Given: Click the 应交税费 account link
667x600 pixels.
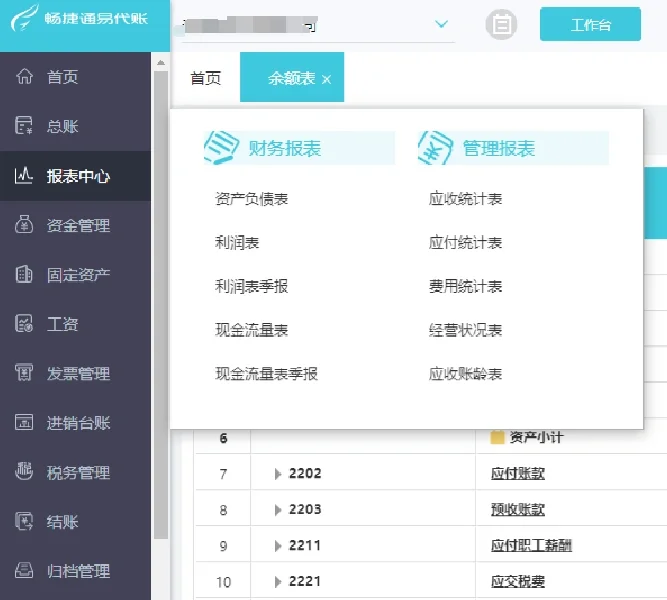Looking at the screenshot, I should point(518,581).
